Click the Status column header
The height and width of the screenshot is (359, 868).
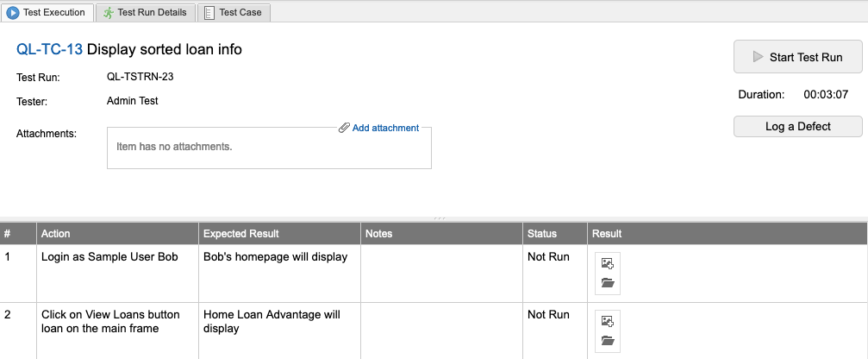click(542, 234)
